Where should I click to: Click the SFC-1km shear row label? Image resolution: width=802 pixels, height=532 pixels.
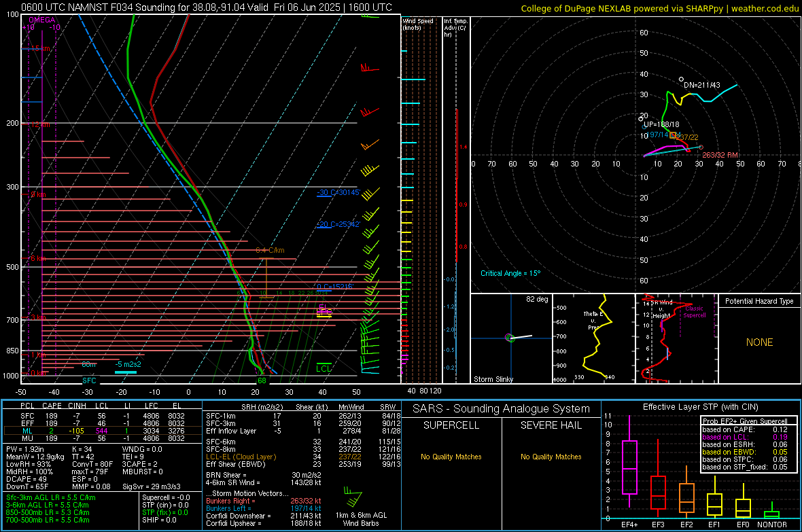coord(220,416)
